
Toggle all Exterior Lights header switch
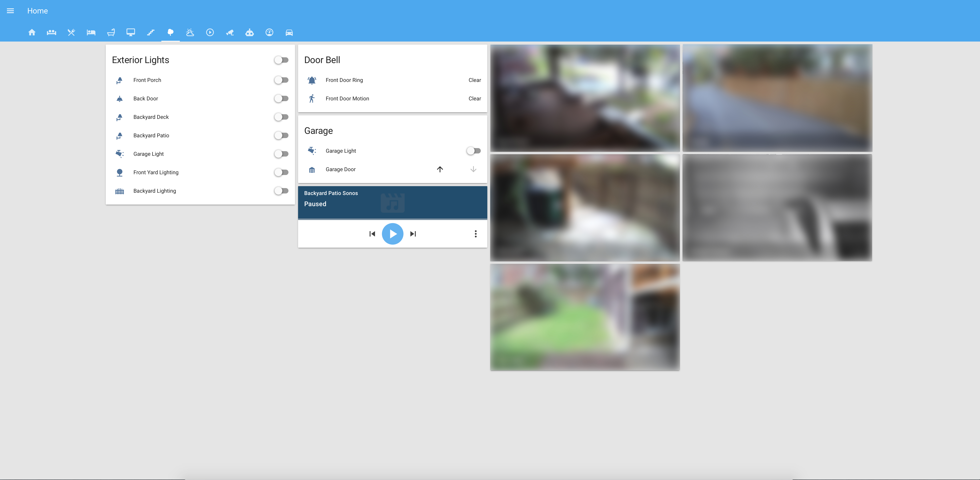(281, 60)
